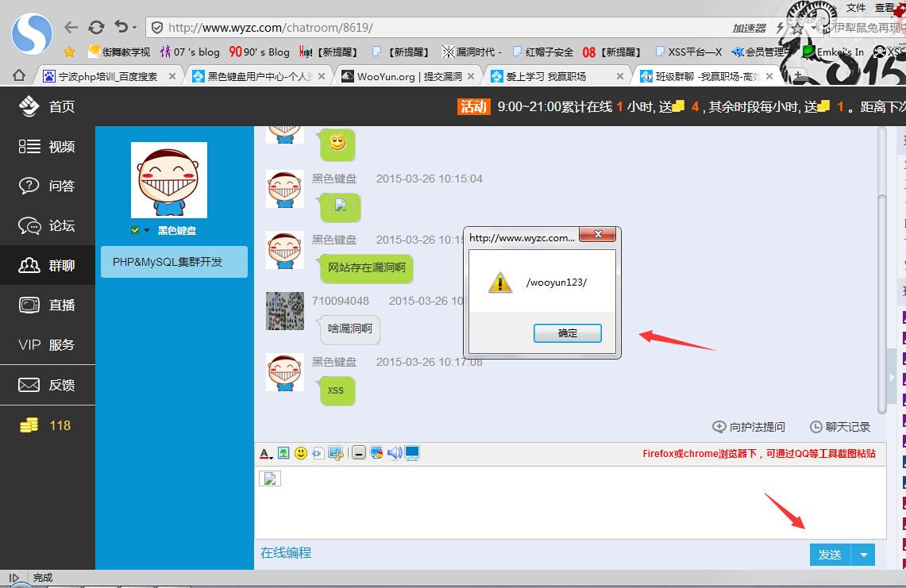This screenshot has width=906, height=588.
Task: Click the restore closed page undo icon
Action: (121, 26)
